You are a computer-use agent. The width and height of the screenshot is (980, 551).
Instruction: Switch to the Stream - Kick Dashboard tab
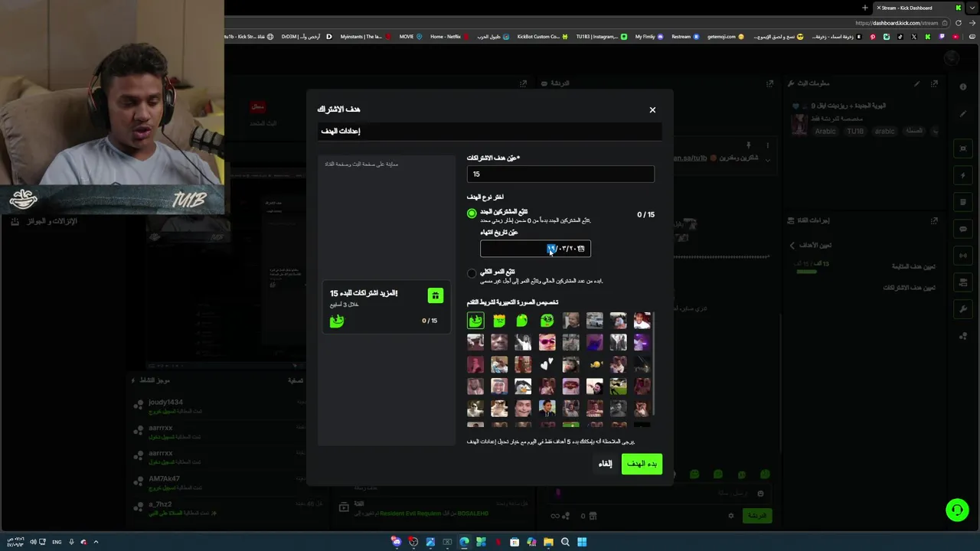(x=917, y=8)
